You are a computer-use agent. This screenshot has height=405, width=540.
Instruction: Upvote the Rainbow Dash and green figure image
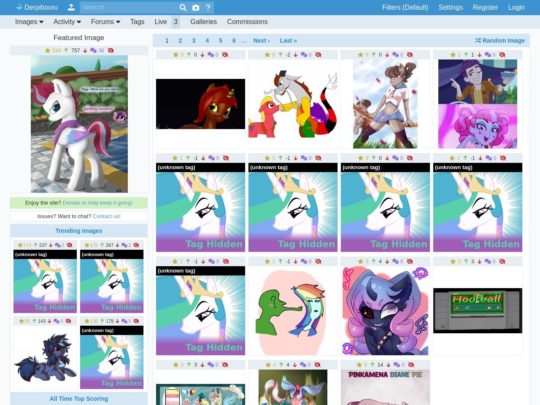click(280, 261)
